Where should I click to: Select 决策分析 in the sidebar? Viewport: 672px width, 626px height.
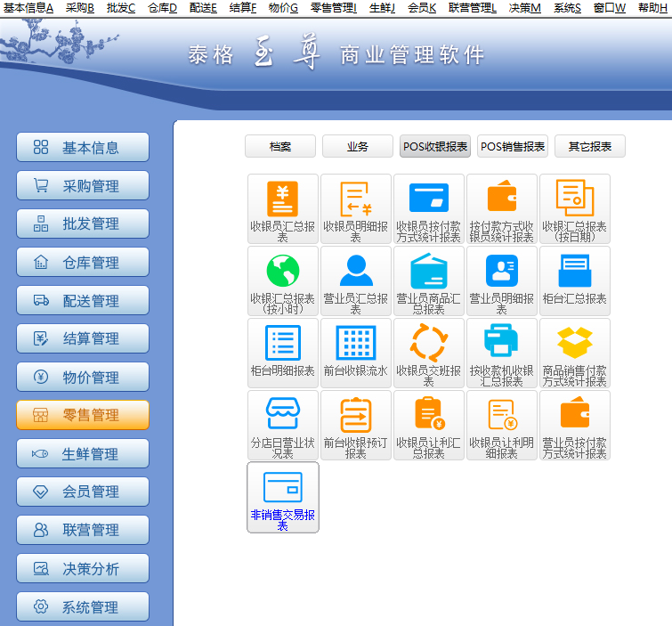pyautogui.click(x=83, y=569)
